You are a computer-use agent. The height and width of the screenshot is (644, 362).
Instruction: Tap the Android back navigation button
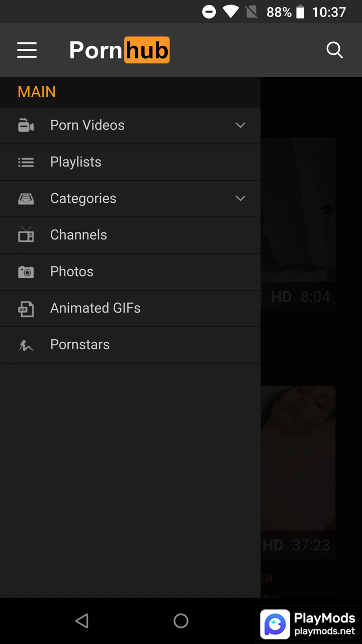point(82,621)
